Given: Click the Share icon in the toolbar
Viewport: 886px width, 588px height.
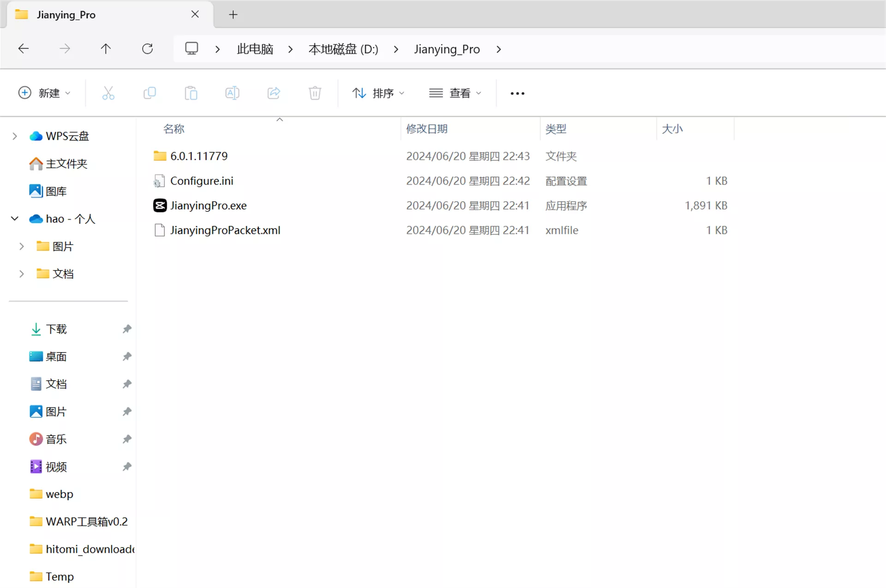Looking at the screenshot, I should pos(274,93).
